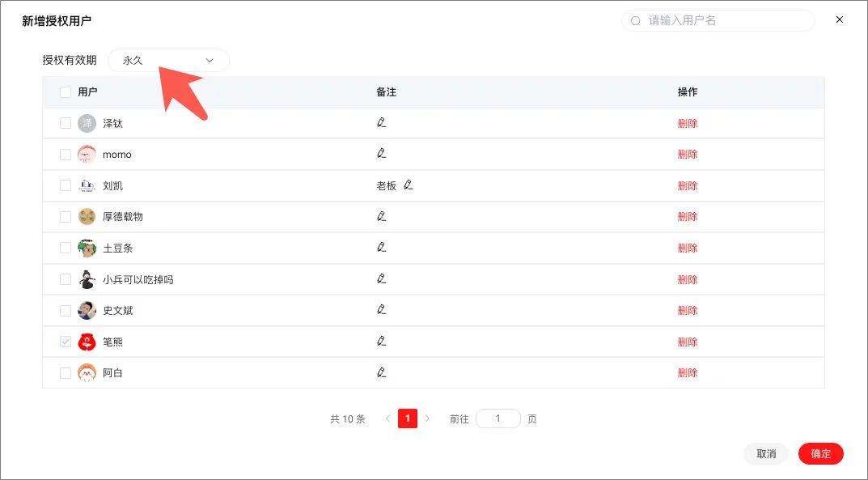868x480 pixels.
Task: Click edit pencil in 土豆条 row
Action: (381, 247)
